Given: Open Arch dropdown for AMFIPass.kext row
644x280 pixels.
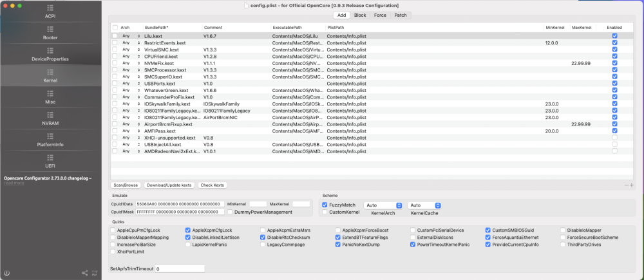Looking at the screenshot, I should click(131, 131).
